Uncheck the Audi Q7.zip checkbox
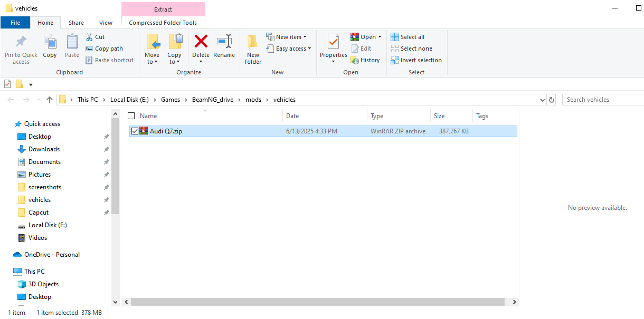 coord(135,131)
